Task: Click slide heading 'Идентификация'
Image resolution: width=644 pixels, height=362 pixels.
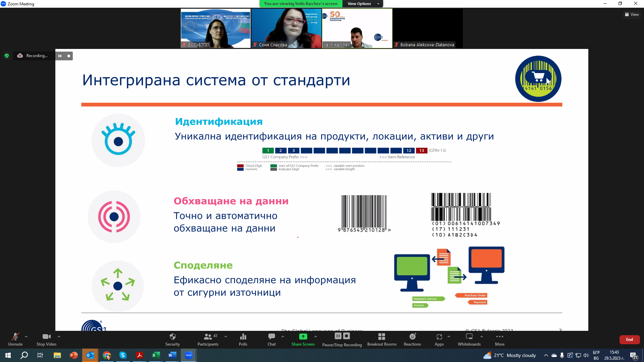Action: 219,122
